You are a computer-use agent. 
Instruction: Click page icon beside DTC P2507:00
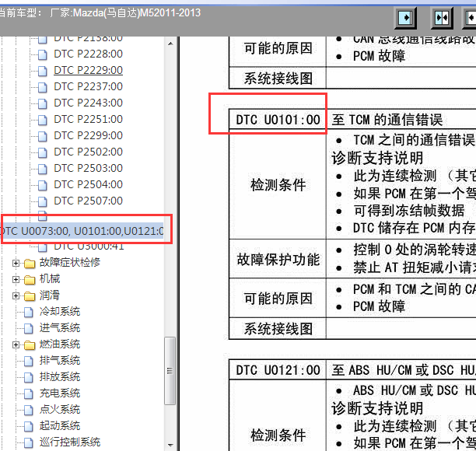tap(43, 202)
